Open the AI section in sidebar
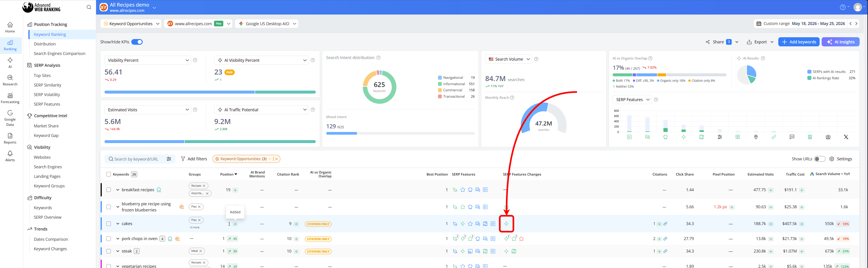868x268 pixels. pyautogui.click(x=10, y=63)
